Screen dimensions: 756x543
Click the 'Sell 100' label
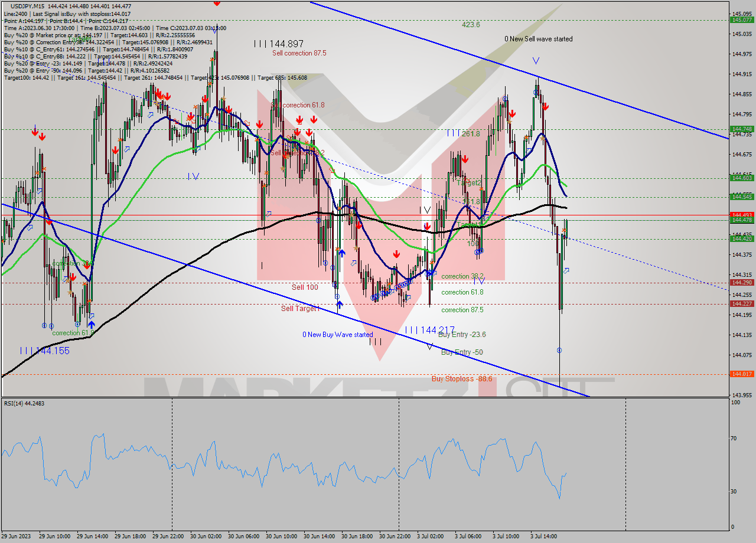tap(305, 287)
